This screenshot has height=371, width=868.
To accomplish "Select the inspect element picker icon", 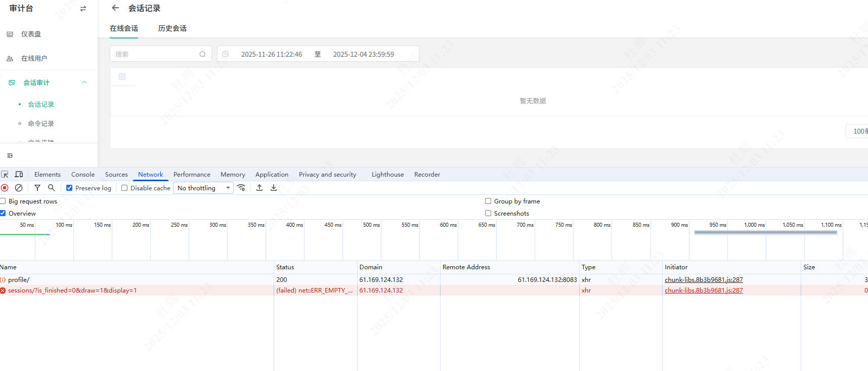I will click(x=5, y=174).
